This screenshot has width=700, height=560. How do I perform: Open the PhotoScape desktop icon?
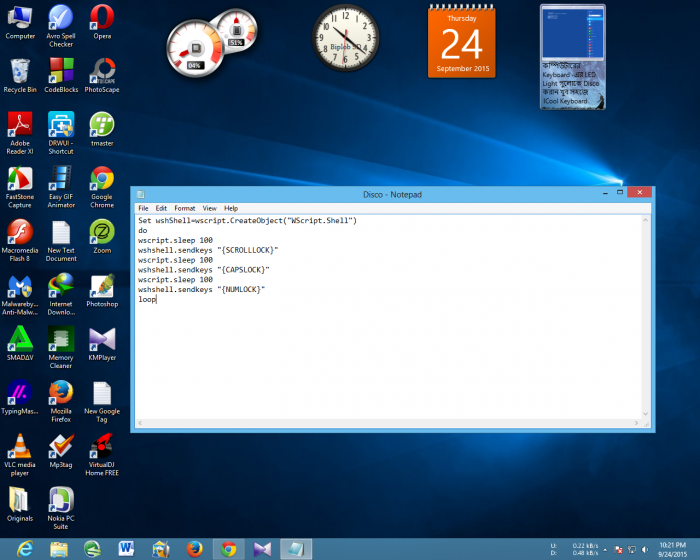coord(102,76)
